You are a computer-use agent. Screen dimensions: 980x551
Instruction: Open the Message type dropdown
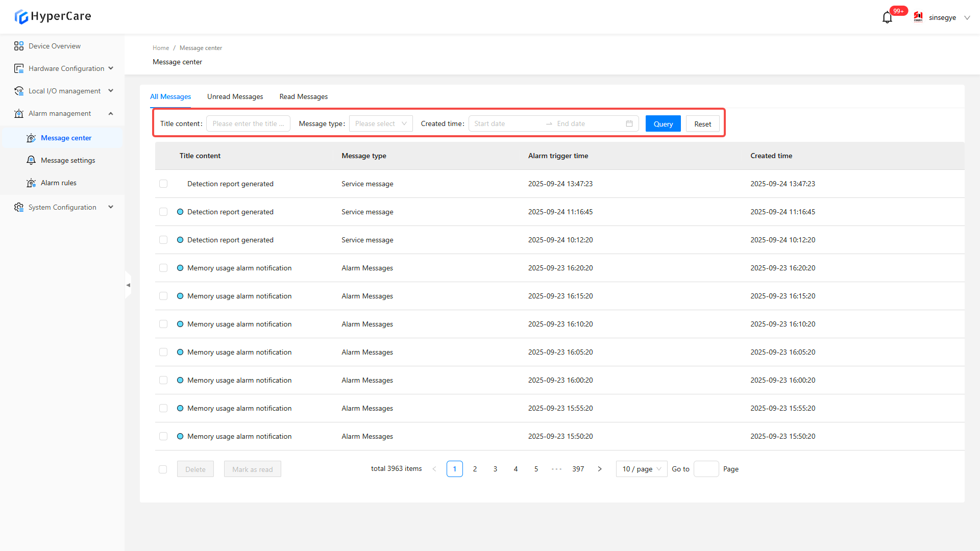click(x=381, y=123)
